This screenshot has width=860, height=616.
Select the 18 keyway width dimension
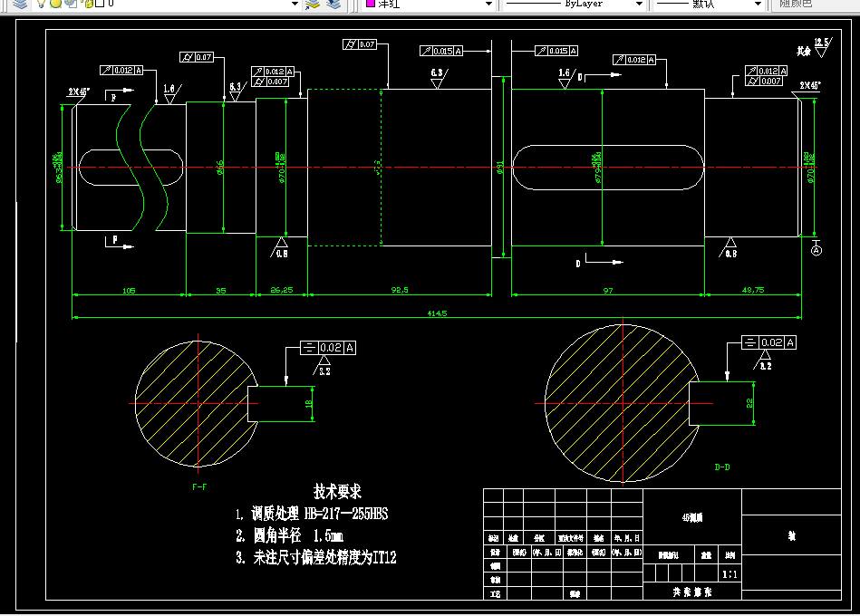point(308,403)
